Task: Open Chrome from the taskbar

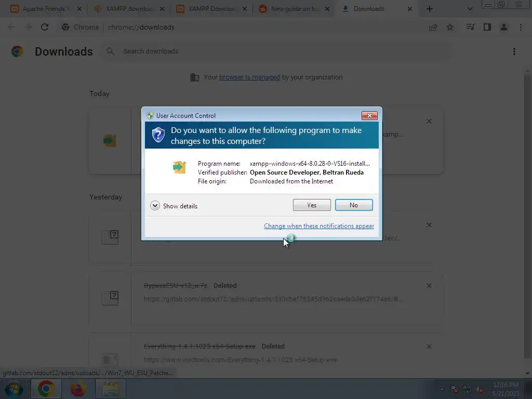Action: (46, 389)
